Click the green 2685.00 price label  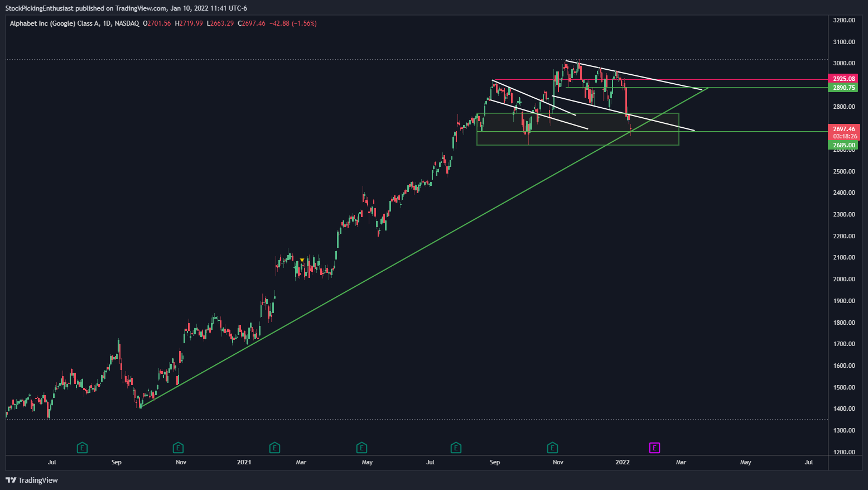(844, 145)
